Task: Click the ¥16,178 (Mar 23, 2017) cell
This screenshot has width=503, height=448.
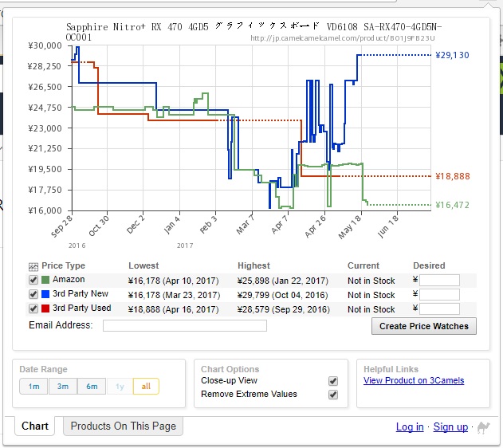Action: (x=174, y=295)
